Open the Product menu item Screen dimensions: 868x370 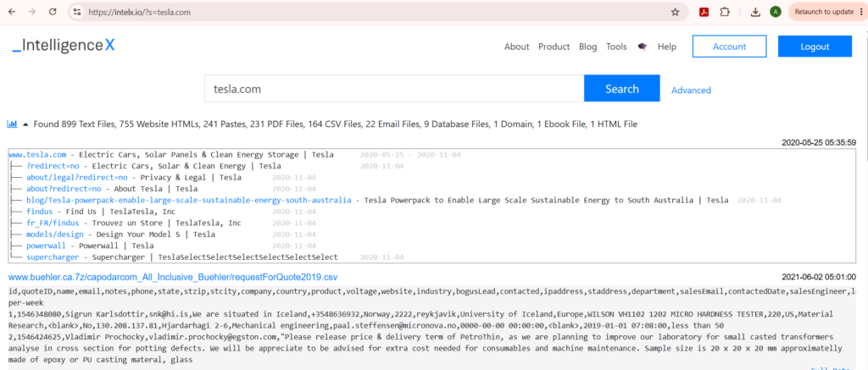(554, 47)
